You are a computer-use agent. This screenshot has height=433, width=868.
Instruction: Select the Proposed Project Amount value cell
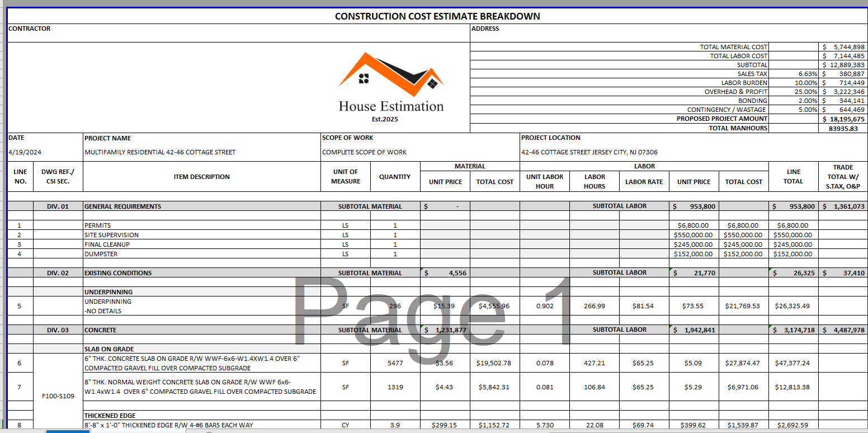843,119
